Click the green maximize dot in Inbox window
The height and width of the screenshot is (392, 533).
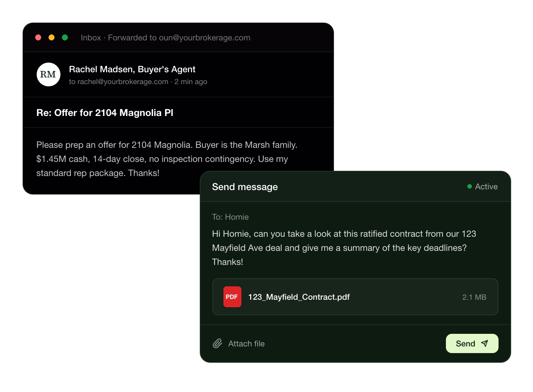point(65,37)
